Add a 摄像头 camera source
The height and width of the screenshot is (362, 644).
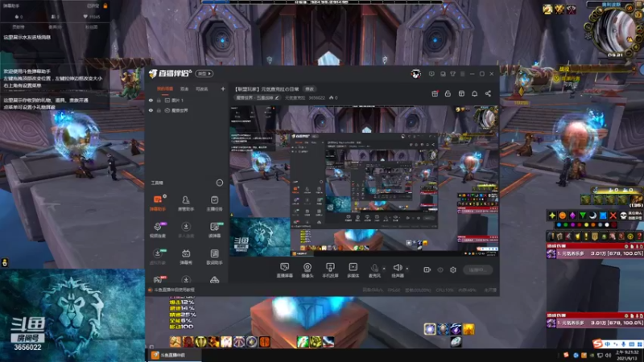coord(308,270)
